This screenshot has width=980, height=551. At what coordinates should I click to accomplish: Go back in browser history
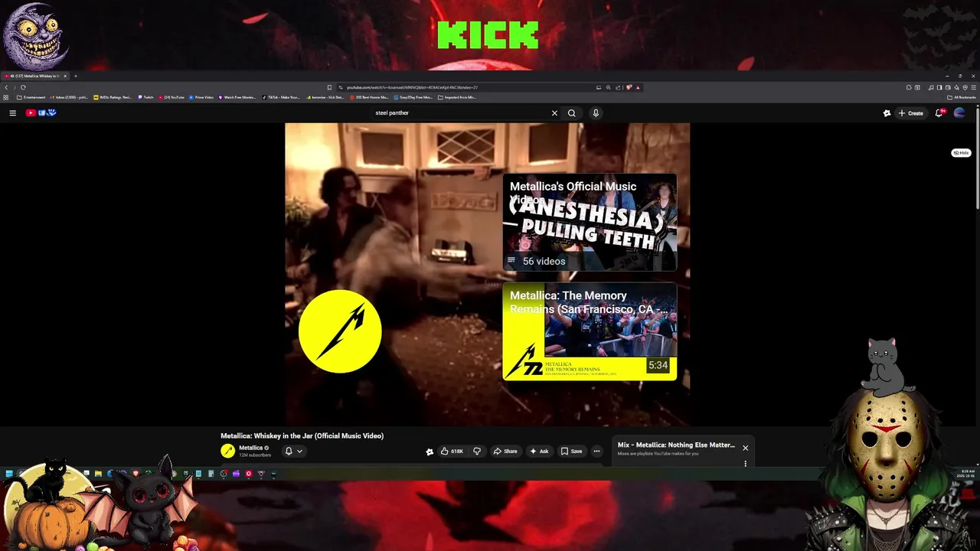tap(6, 87)
